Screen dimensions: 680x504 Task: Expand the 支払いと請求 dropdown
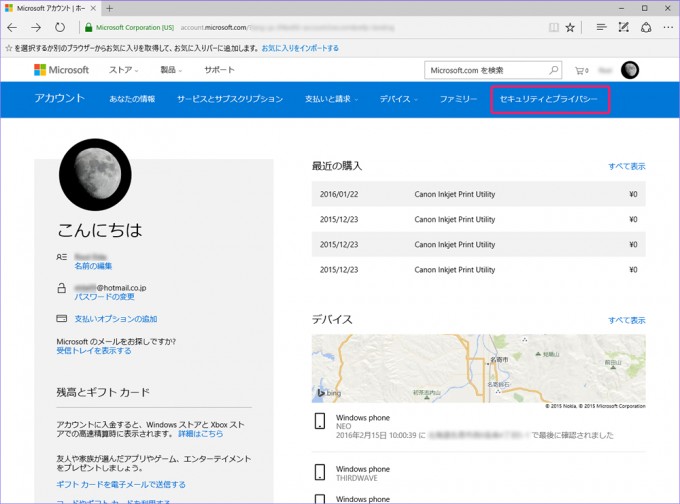point(332,99)
